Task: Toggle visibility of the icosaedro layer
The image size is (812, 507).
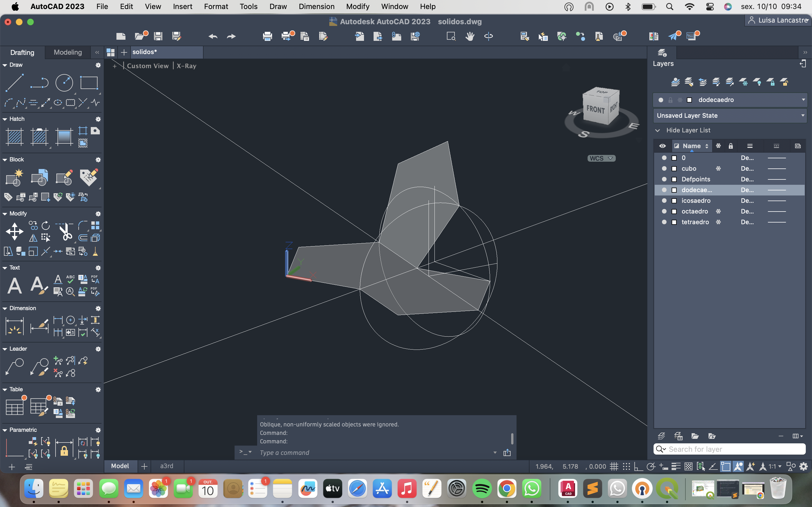Action: tap(664, 201)
